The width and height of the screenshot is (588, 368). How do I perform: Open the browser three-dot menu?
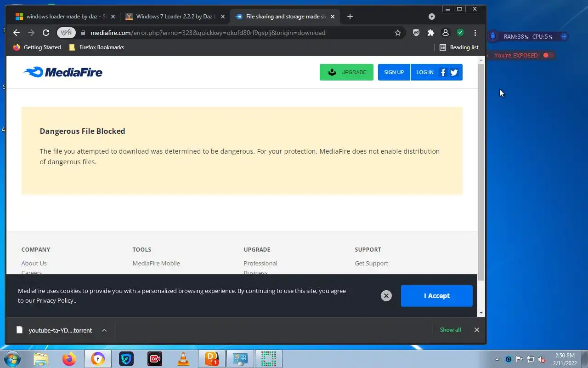[475, 33]
